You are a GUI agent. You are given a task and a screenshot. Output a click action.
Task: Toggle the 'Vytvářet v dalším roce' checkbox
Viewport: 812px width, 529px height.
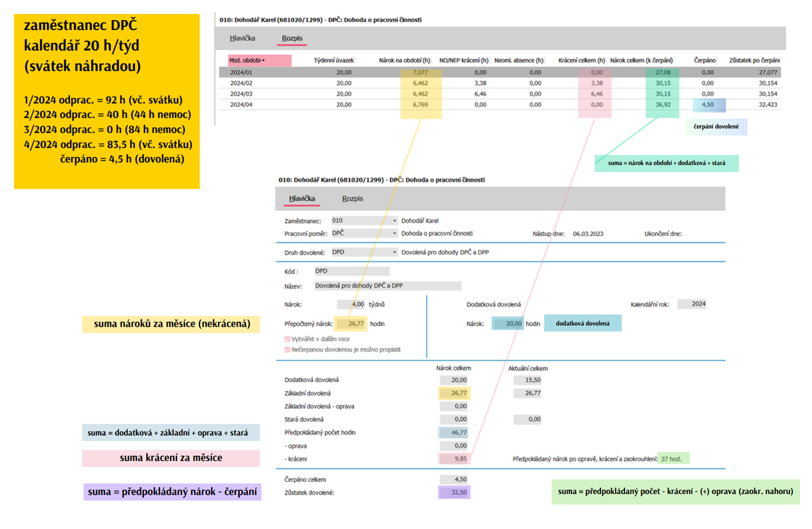point(288,339)
